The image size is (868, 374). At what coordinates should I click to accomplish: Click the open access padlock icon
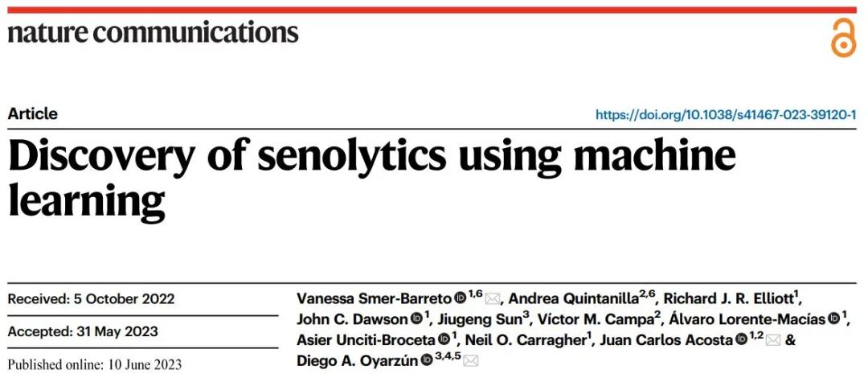tap(843, 38)
